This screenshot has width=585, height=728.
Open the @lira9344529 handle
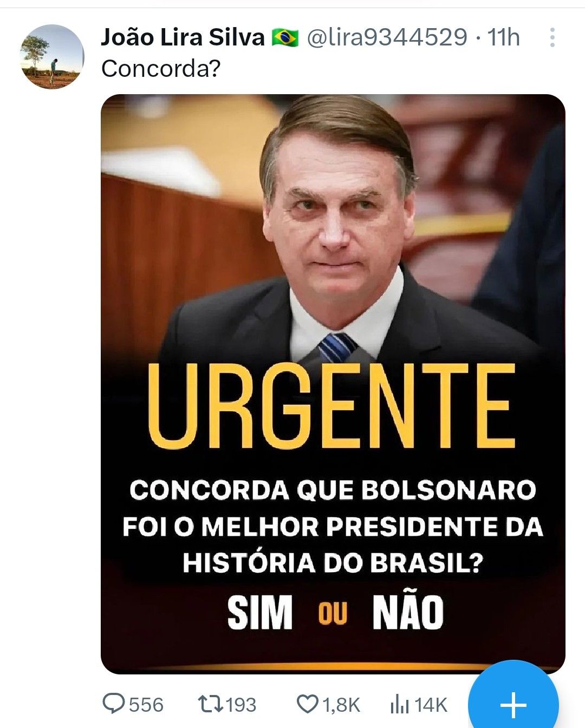[x=387, y=37]
